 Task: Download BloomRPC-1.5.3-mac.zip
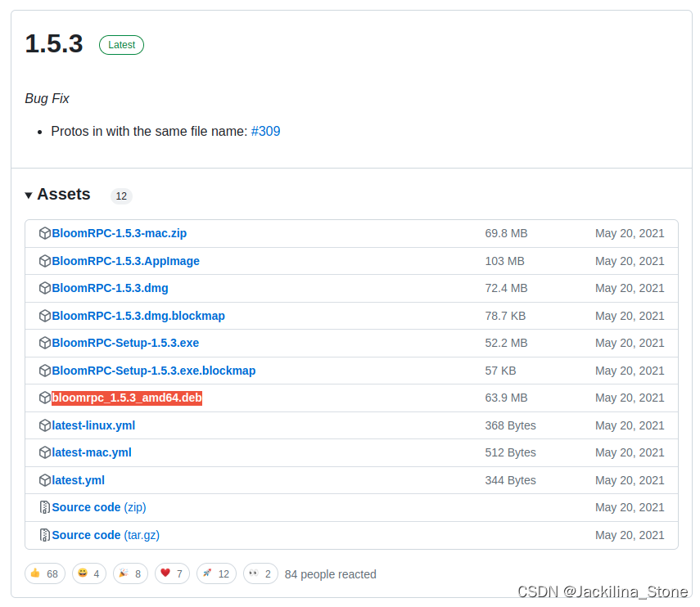pos(120,233)
